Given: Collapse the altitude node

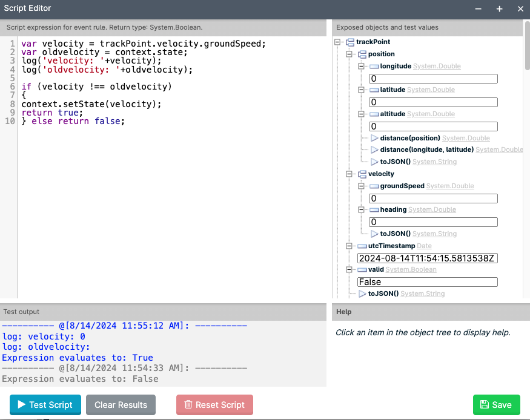Looking at the screenshot, I should [361, 114].
